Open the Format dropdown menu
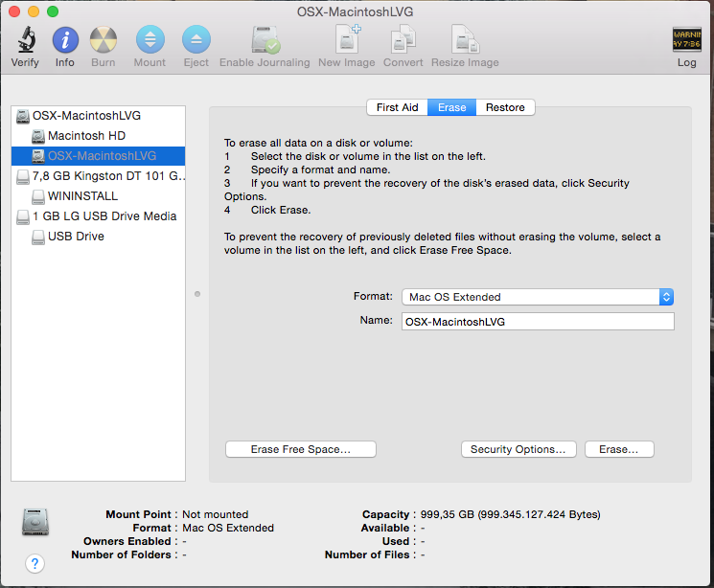The height and width of the screenshot is (588, 714). (x=537, y=297)
